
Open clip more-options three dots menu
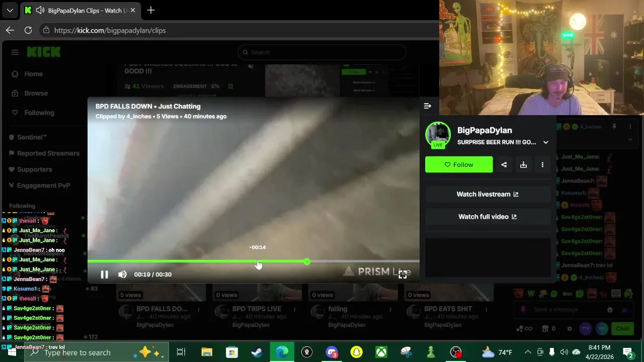[542, 164]
